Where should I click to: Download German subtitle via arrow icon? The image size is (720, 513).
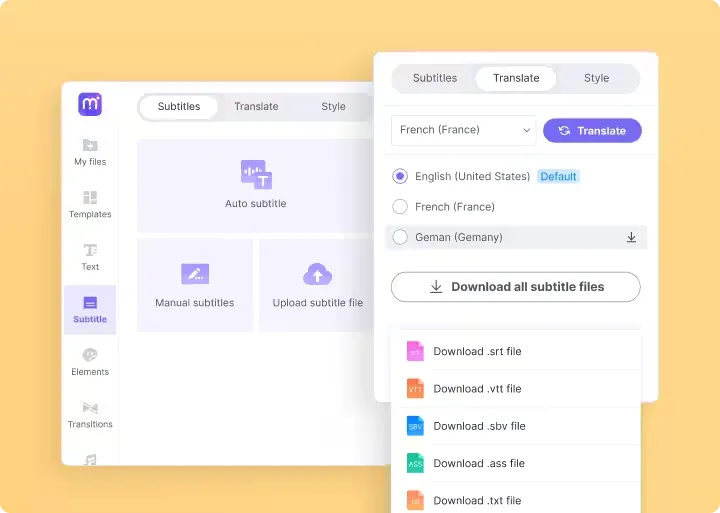(x=631, y=237)
